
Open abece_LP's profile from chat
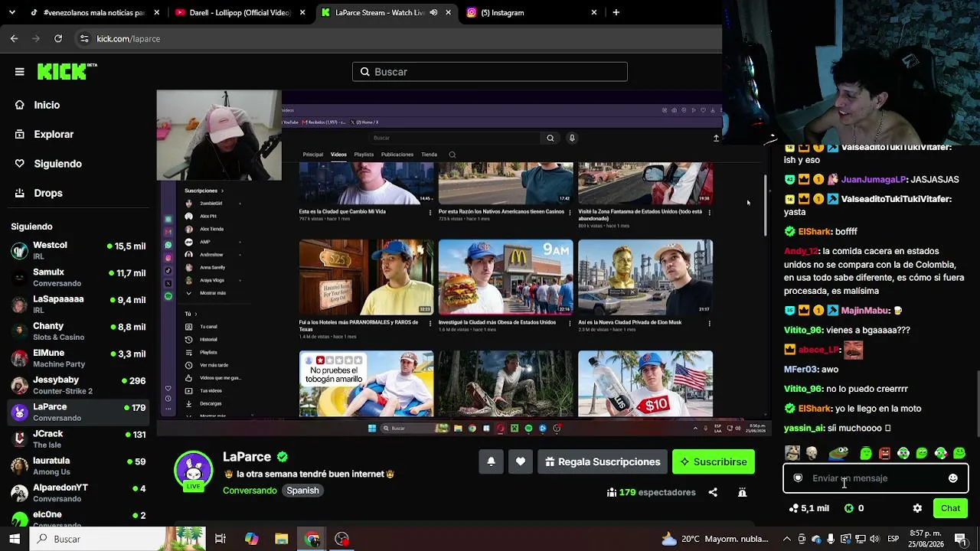click(818, 350)
